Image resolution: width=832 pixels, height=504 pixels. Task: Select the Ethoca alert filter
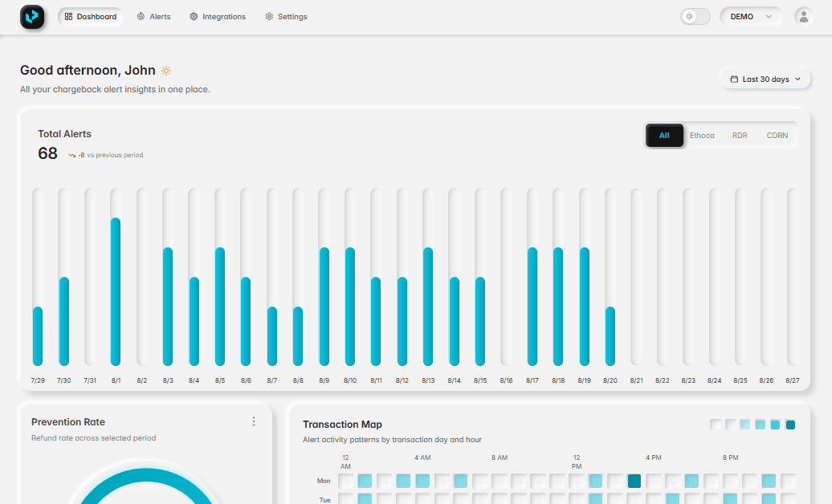click(x=702, y=136)
